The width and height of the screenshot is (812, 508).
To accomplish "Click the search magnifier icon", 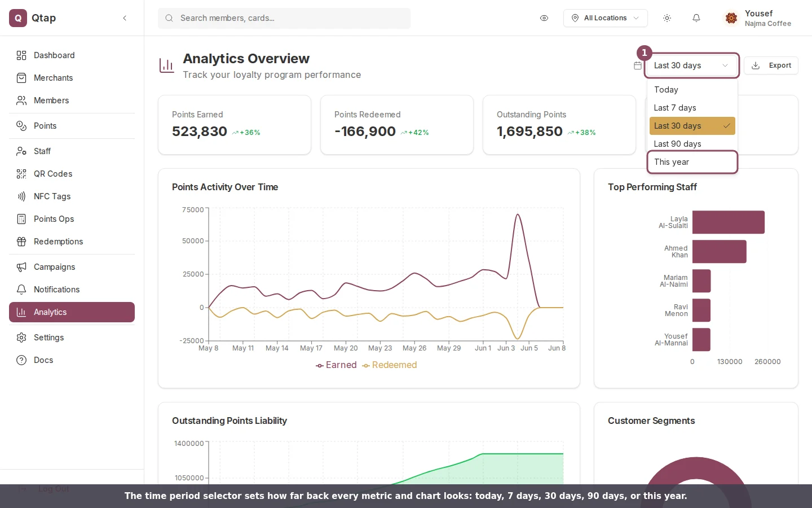I will pyautogui.click(x=169, y=18).
